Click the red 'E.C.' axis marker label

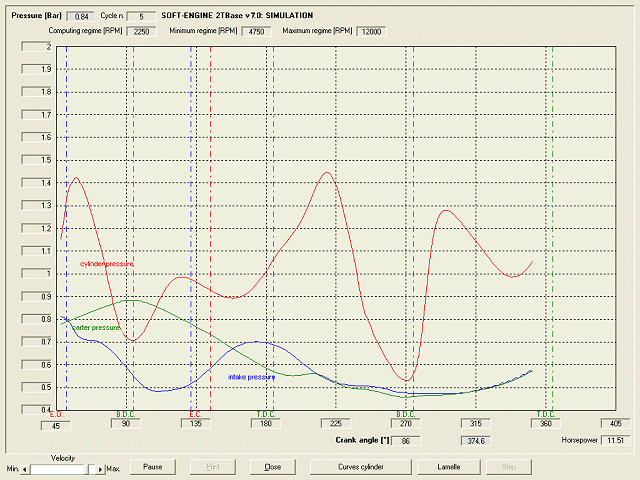pos(196,415)
